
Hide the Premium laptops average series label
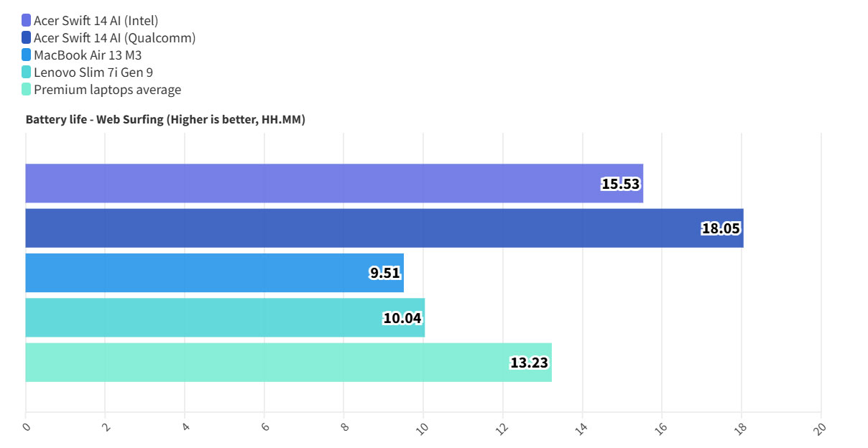(x=107, y=90)
